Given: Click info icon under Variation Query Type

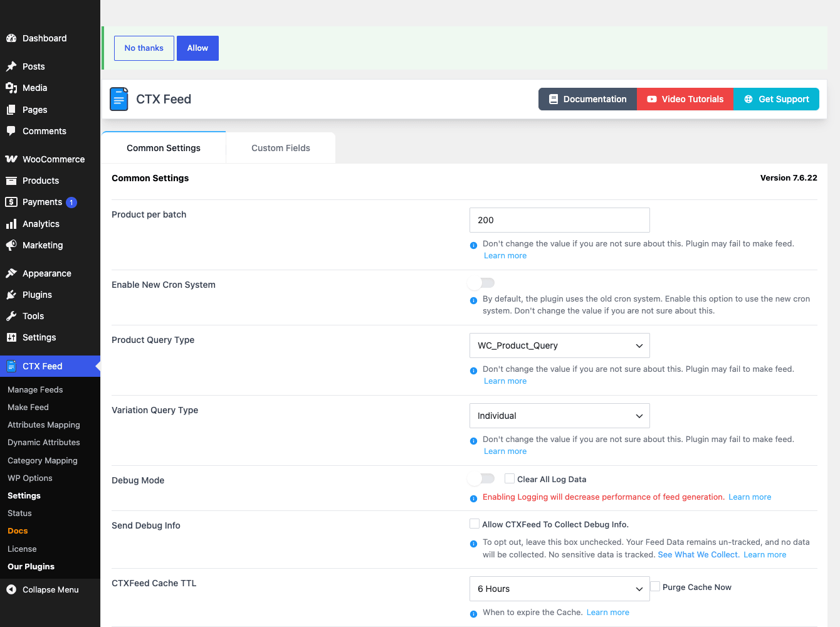Looking at the screenshot, I should [x=474, y=441].
